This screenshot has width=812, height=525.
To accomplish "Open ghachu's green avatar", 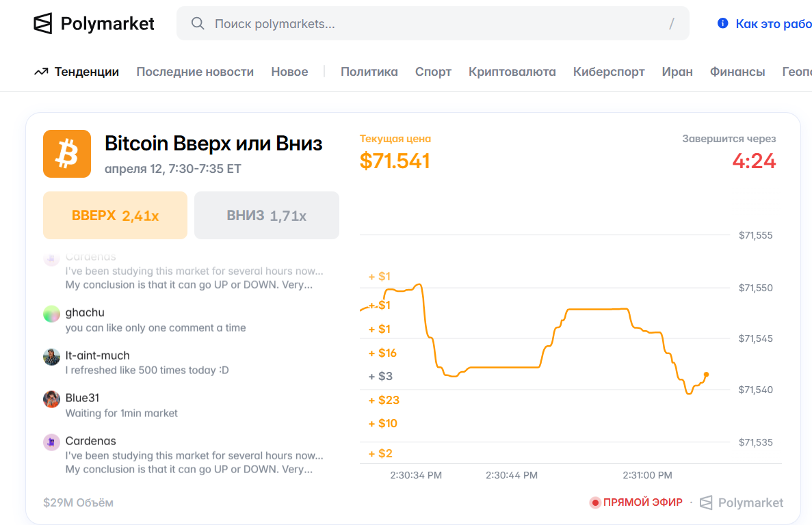I will pos(51,314).
